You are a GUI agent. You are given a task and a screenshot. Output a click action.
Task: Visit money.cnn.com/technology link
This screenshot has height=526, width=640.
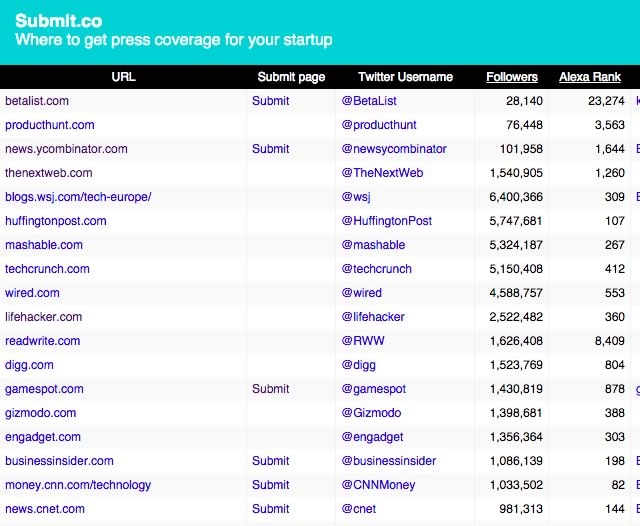click(x=78, y=485)
